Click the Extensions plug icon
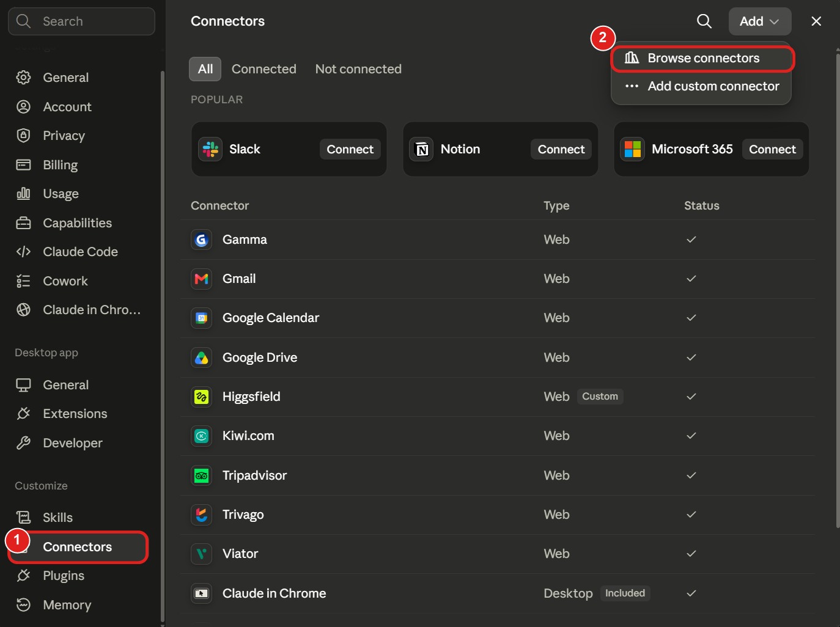The image size is (840, 627). 23,414
